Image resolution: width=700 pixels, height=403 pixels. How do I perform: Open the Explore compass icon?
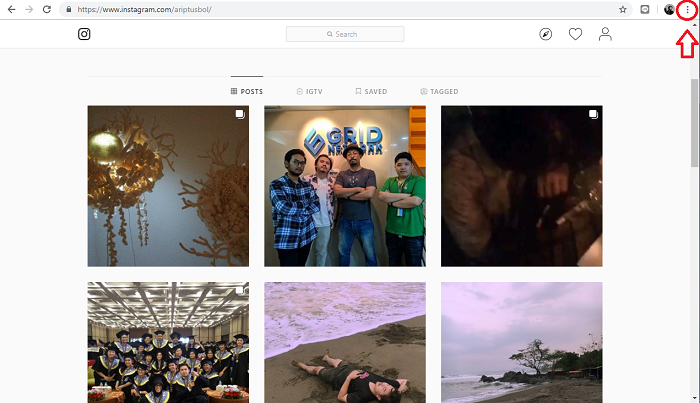(546, 34)
